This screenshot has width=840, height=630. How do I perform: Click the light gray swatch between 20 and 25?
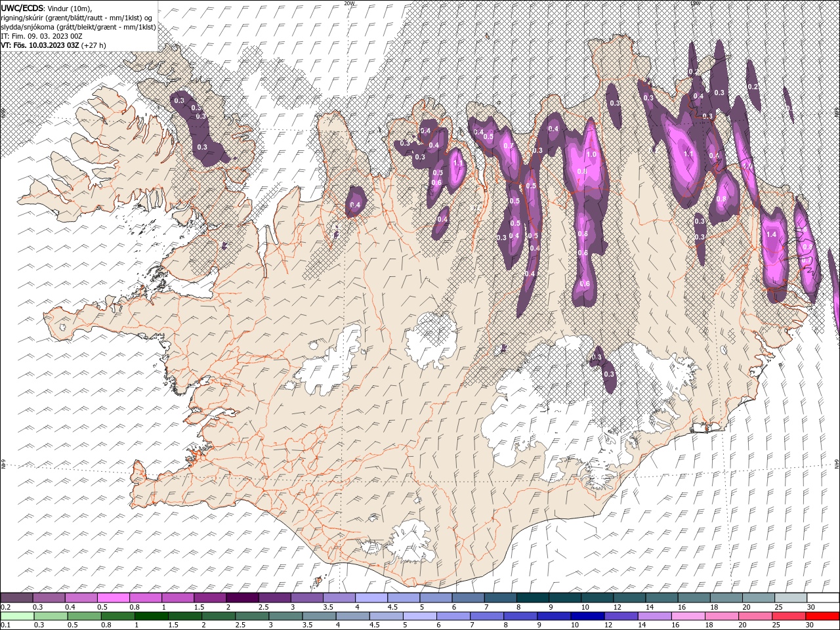[x=758, y=598]
